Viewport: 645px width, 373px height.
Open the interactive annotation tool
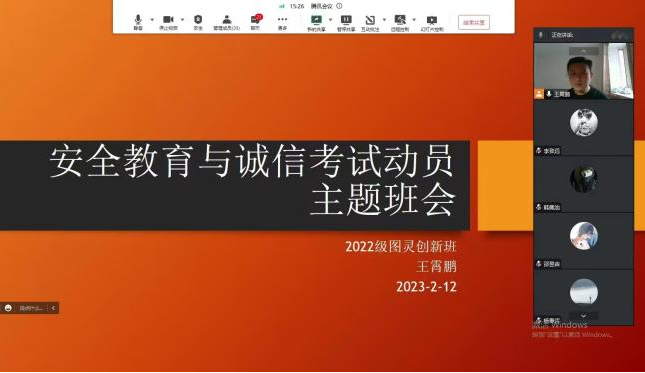370,23
